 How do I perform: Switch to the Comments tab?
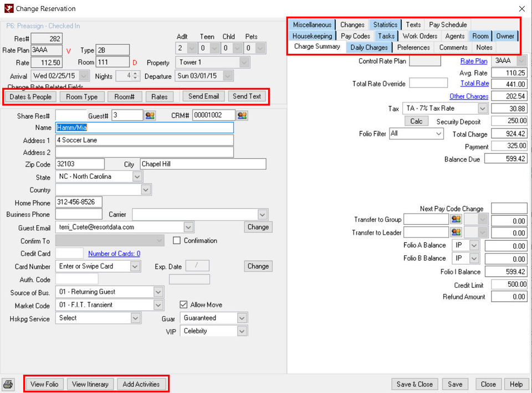453,48
